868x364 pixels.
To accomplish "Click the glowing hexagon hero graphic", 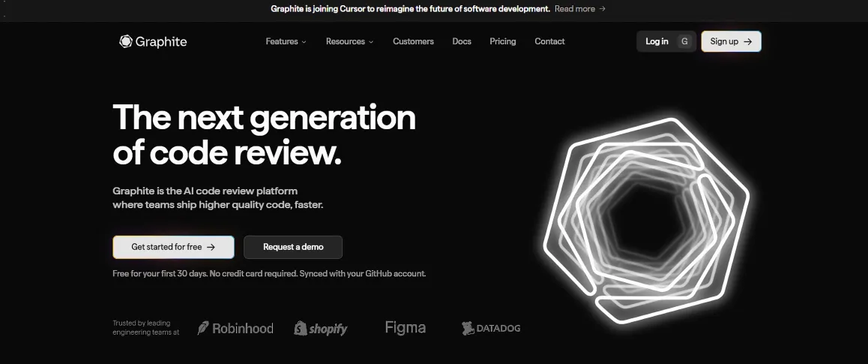I will [646, 220].
